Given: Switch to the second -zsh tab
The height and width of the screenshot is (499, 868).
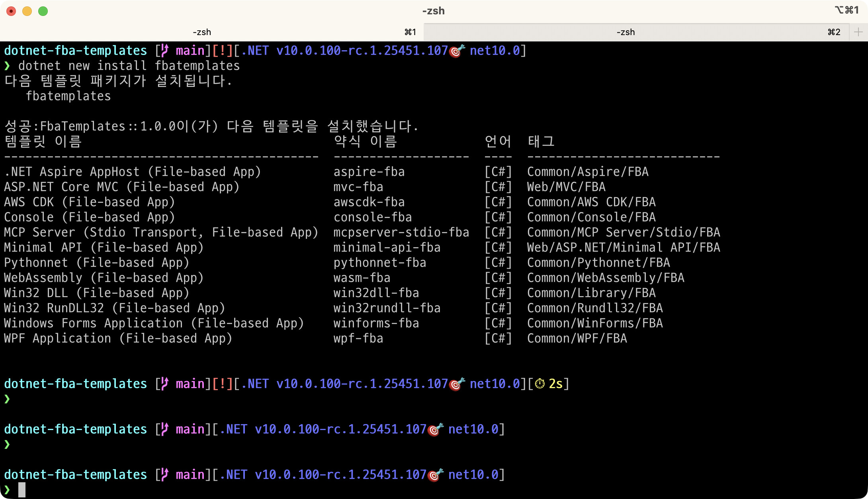Looking at the screenshot, I should point(636,32).
